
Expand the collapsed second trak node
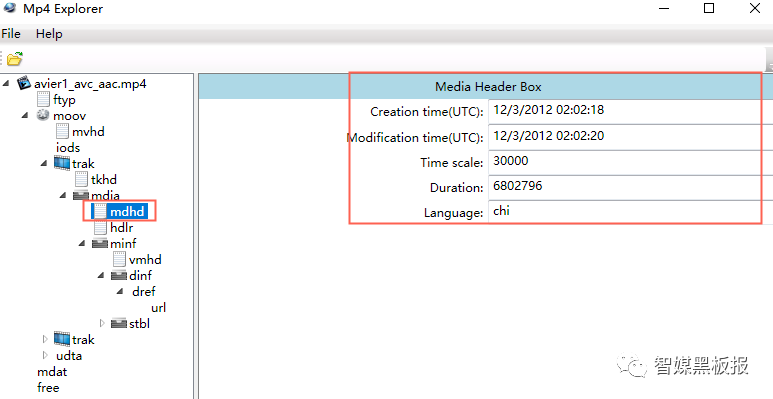[45, 339]
